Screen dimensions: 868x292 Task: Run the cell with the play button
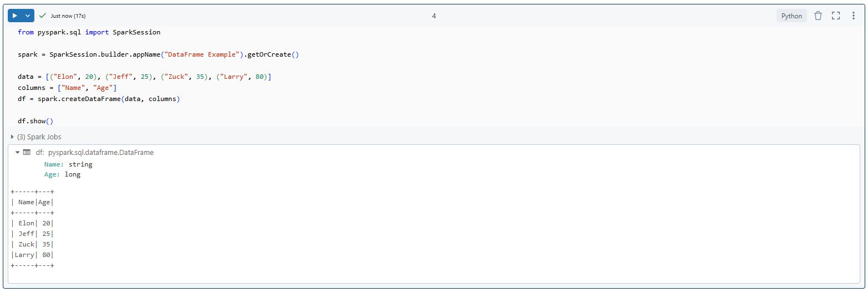[x=15, y=16]
